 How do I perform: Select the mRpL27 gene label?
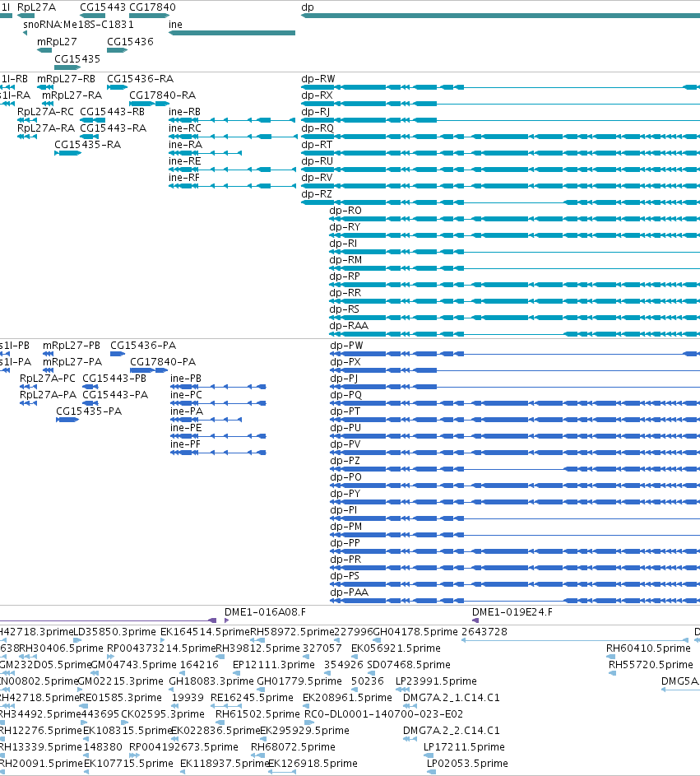[x=57, y=42]
